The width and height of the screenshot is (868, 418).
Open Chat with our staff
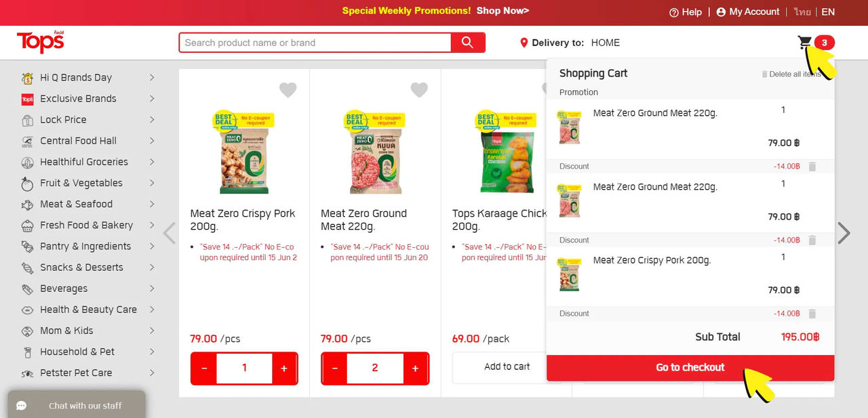[77, 405]
